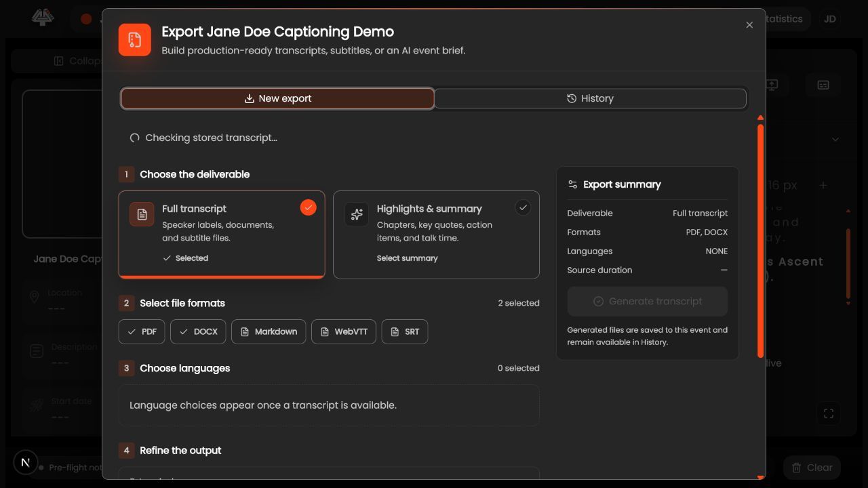Click the orange export document icon in header
This screenshot has height=488, width=868.
pyautogui.click(x=135, y=39)
